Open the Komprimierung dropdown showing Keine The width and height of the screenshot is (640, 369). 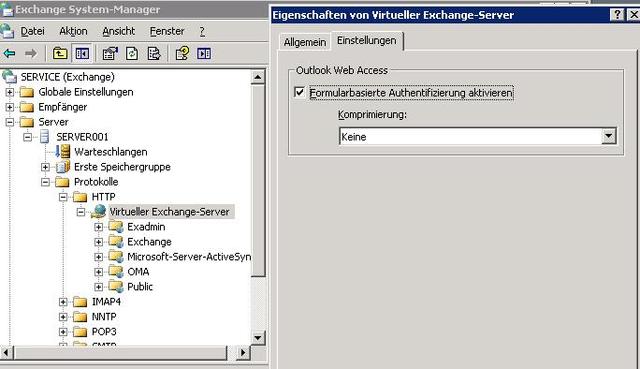click(608, 136)
